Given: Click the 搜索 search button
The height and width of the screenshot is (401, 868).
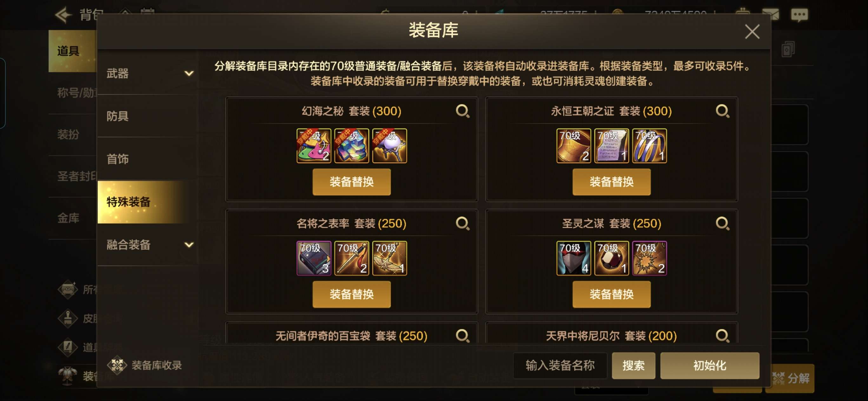Looking at the screenshot, I should click(633, 365).
